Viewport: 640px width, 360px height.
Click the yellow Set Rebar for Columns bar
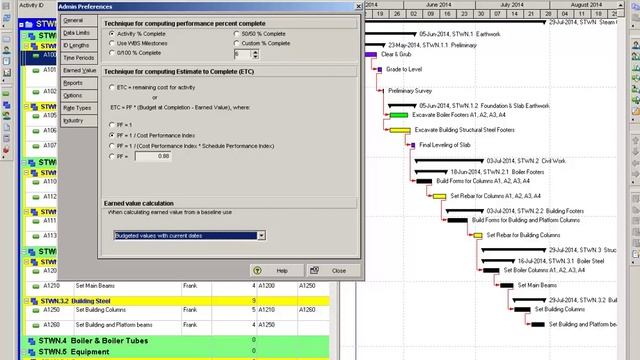coord(439,196)
